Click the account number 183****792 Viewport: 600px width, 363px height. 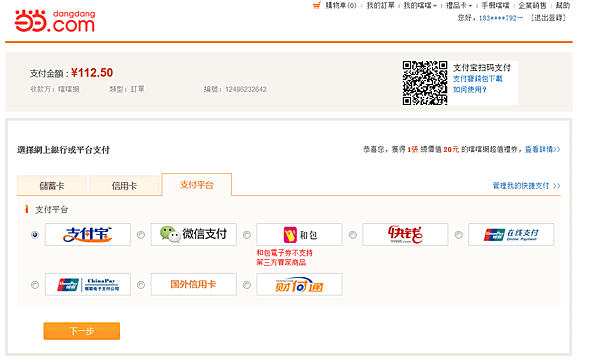(501, 18)
